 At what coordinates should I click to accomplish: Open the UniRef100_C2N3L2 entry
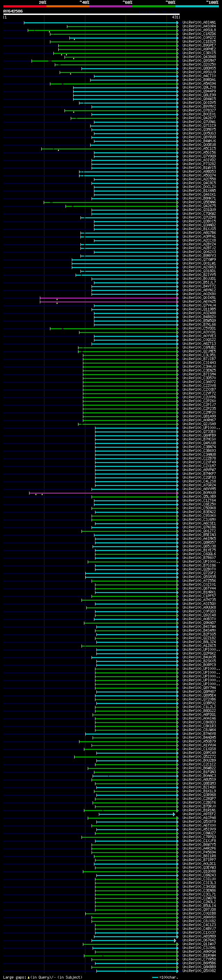point(199,902)
